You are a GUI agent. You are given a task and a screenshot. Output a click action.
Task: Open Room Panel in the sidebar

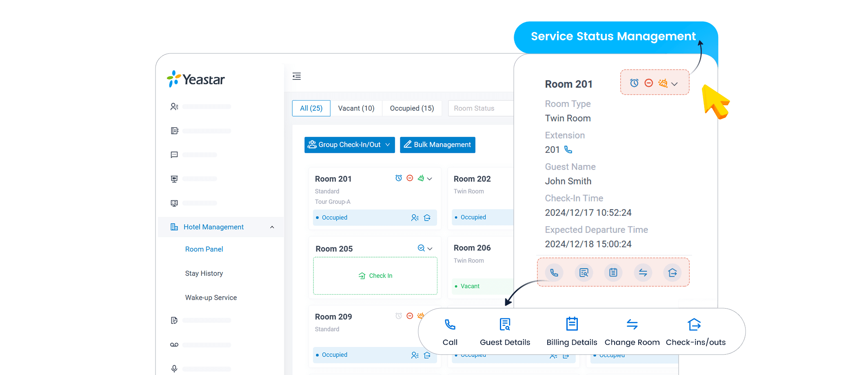coord(204,249)
